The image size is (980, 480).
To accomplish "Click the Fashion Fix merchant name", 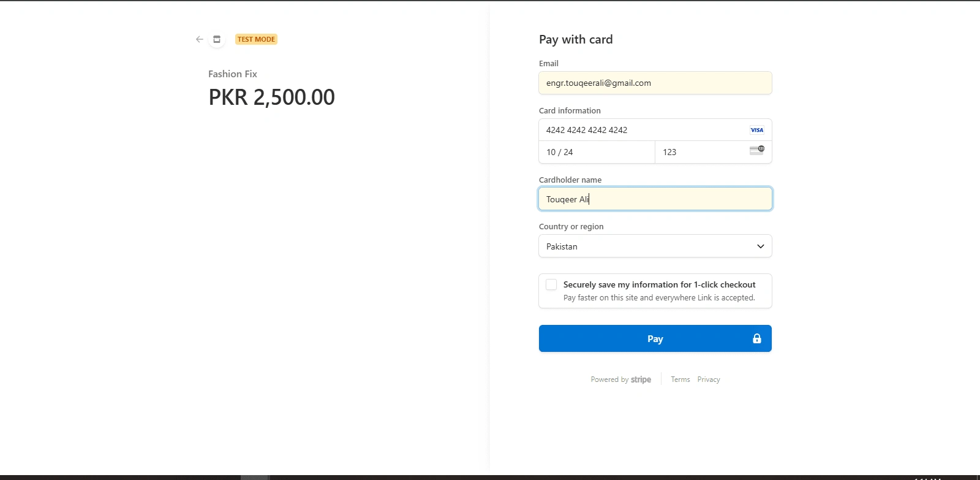I will [233, 74].
